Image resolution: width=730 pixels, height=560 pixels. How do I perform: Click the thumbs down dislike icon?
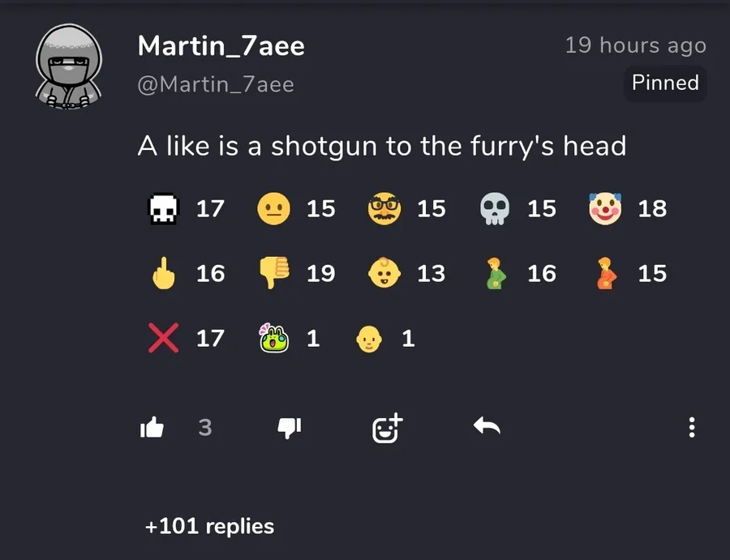[x=289, y=428]
